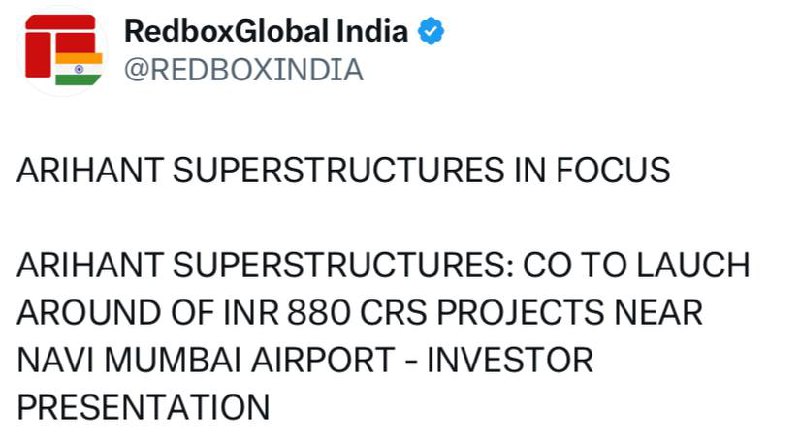Screen dimensions: 800x442
Task: Click the words CO TO
Action: 574,265
